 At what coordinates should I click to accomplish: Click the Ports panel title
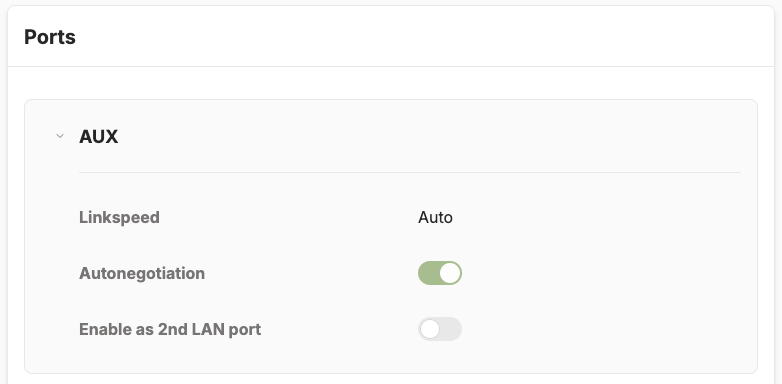coord(50,37)
